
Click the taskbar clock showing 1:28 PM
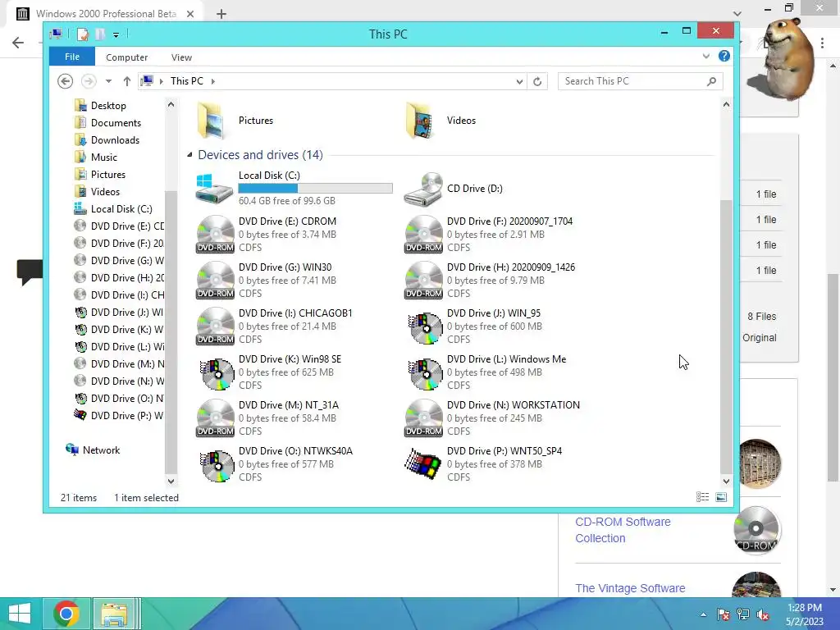[804, 614]
